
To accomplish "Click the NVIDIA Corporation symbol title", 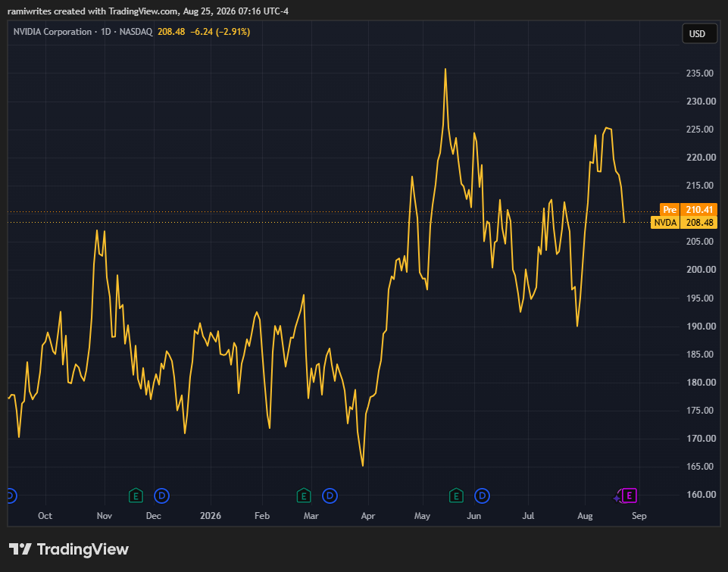I will pos(52,32).
